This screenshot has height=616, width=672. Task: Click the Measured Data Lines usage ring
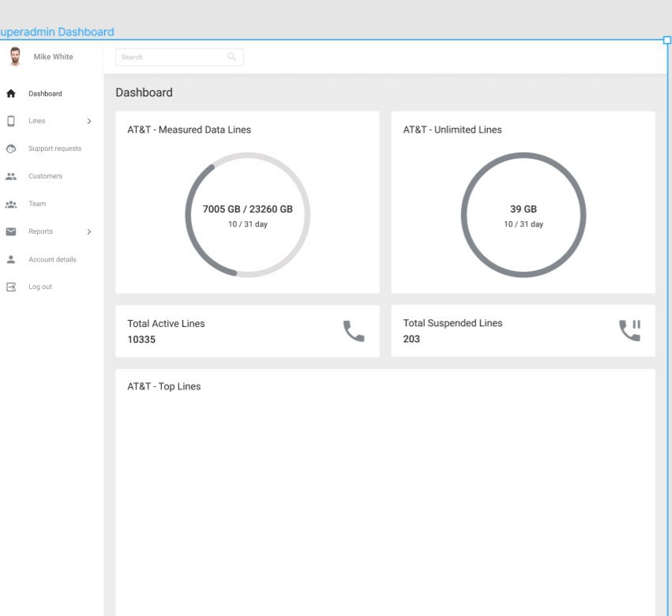[248, 215]
